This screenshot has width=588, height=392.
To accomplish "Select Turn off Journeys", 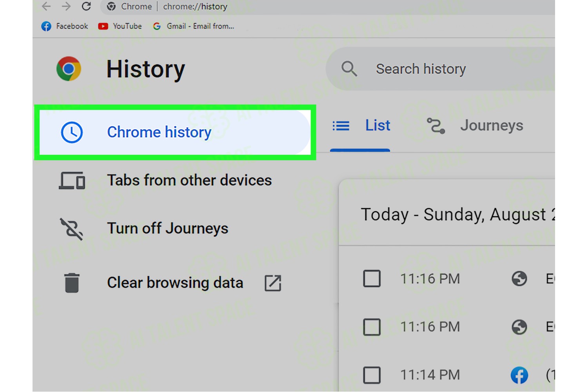I will click(143, 229).
